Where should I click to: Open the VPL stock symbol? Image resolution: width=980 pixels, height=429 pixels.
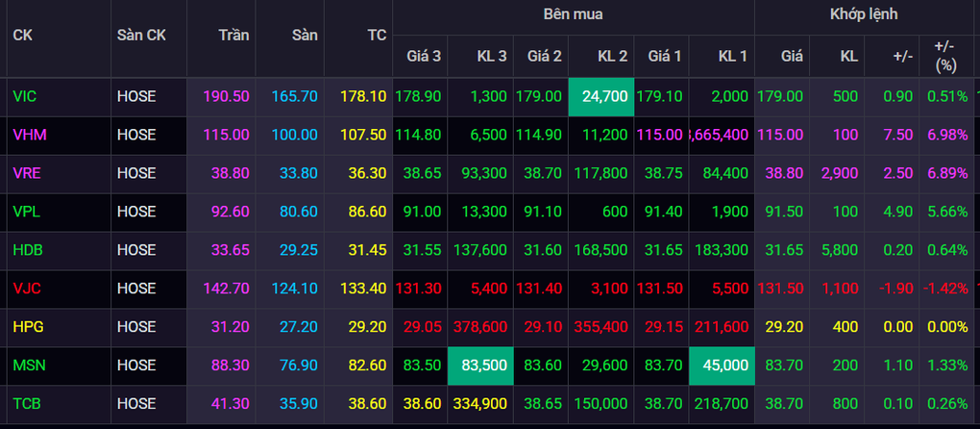pyautogui.click(x=27, y=212)
